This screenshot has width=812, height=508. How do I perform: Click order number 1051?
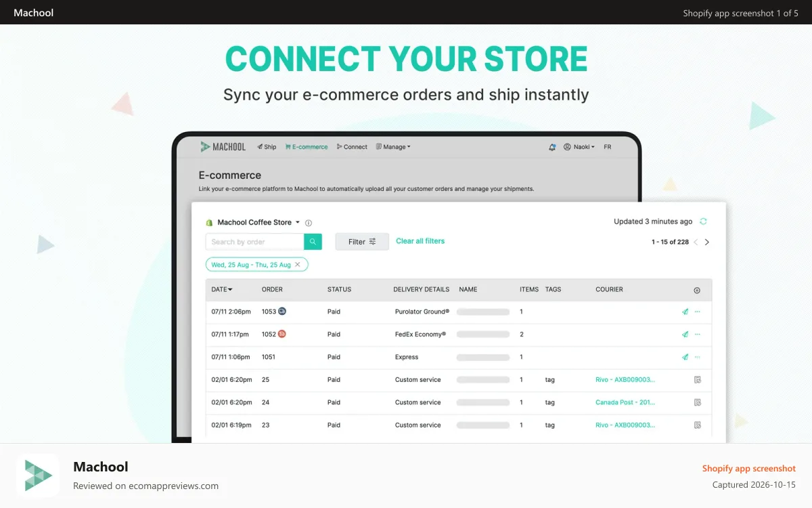269,357
